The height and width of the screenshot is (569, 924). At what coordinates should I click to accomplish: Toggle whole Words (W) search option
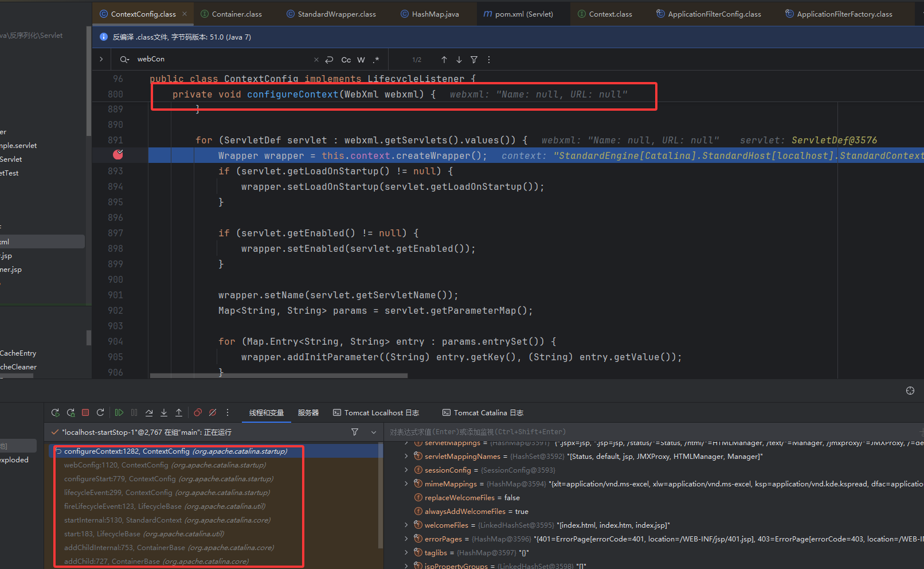(x=361, y=60)
